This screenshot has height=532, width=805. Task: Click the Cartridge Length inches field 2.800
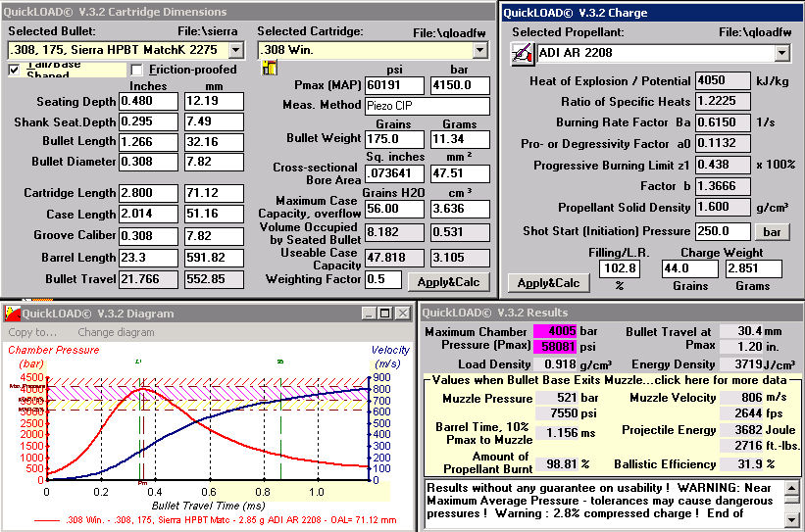pyautogui.click(x=148, y=193)
